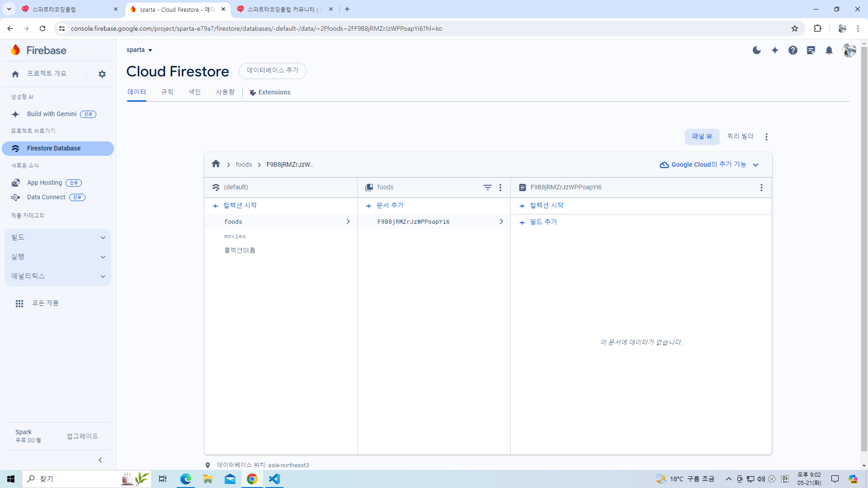868x488 pixels.
Task: Reload the page
Action: pos(42,28)
